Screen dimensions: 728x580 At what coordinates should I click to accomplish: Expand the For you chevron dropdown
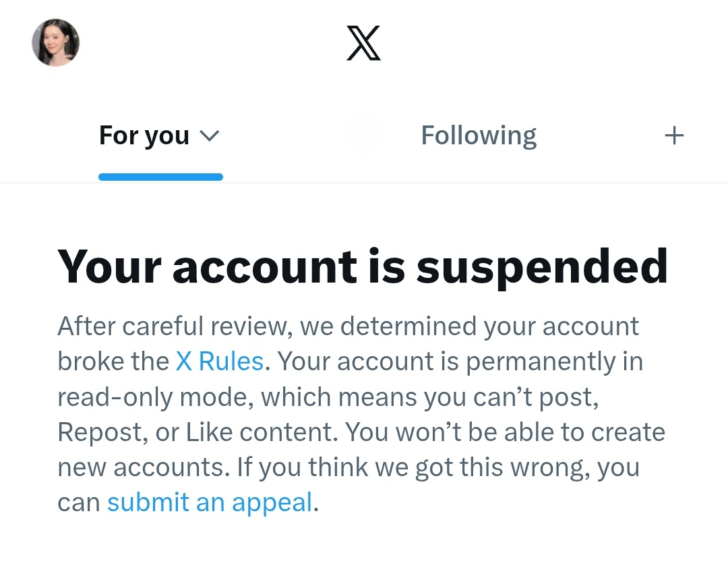(209, 136)
